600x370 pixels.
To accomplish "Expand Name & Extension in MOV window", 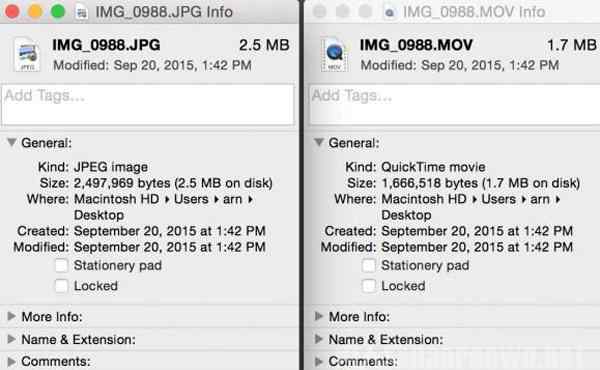I will click(319, 339).
